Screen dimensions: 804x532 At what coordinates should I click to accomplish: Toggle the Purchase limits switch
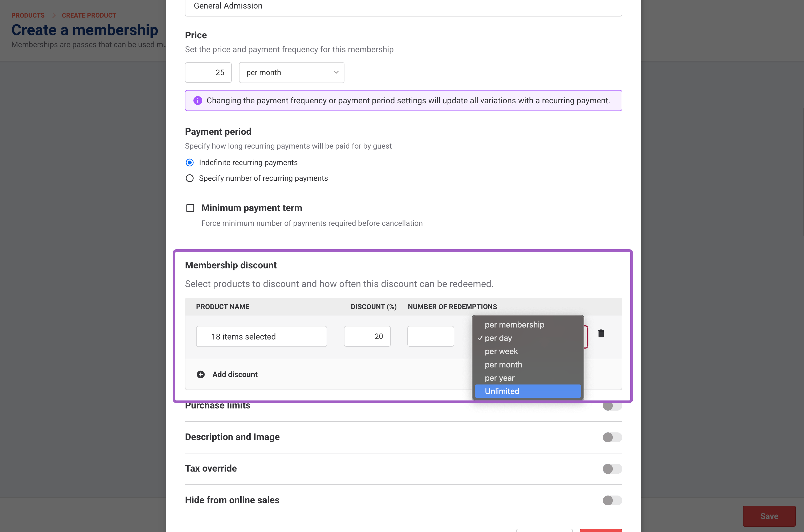[612, 406]
